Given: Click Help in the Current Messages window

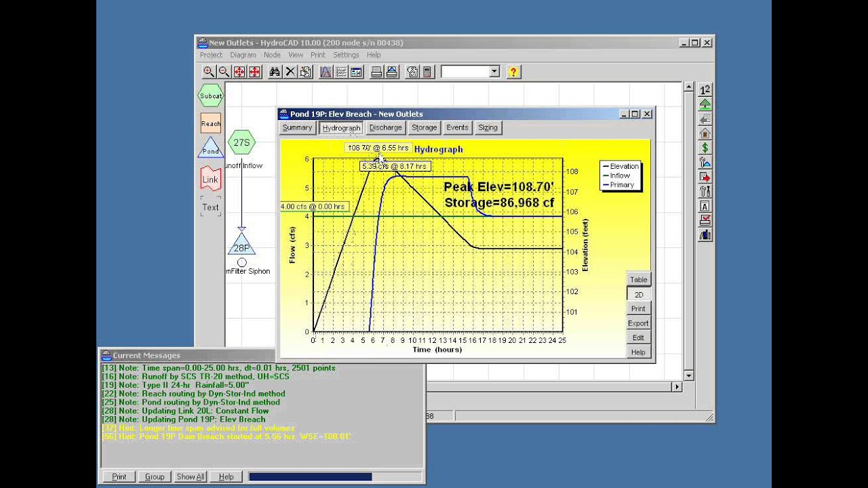Looking at the screenshot, I should pos(226,476).
